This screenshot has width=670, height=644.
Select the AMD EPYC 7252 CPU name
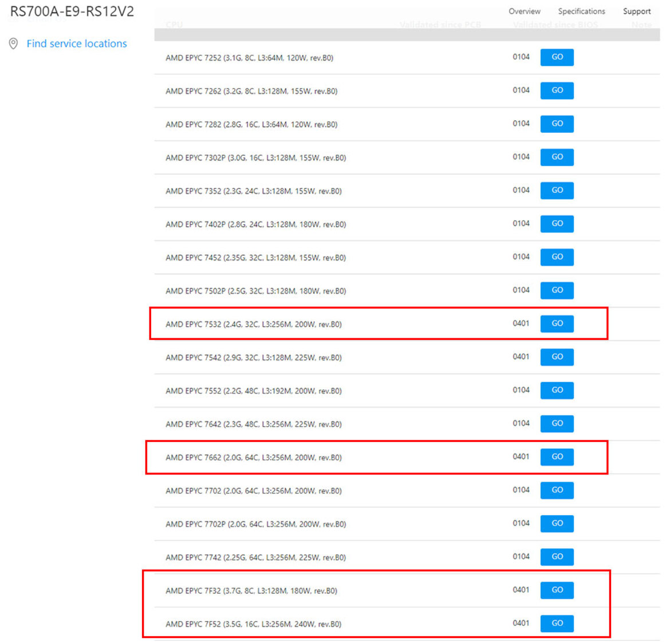250,58
